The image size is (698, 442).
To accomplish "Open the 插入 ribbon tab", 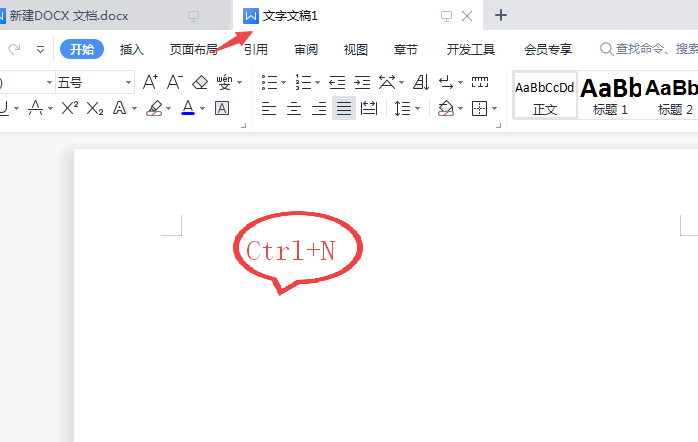I will pos(131,49).
